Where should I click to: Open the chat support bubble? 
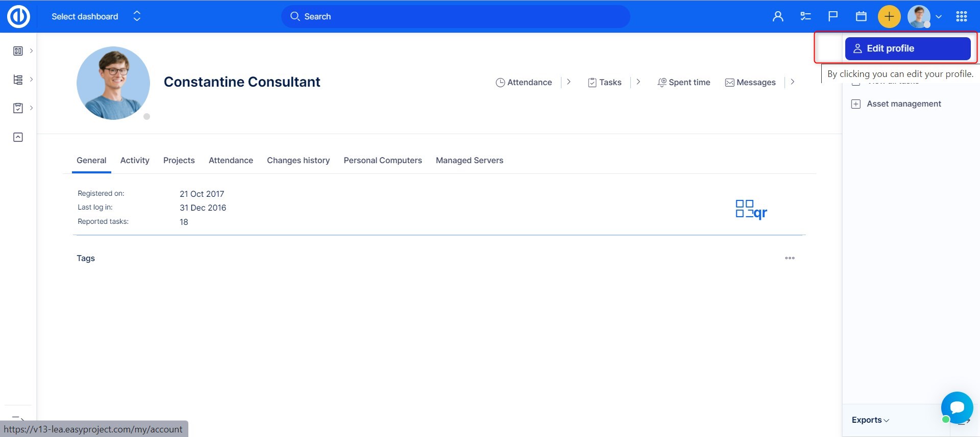point(957,407)
